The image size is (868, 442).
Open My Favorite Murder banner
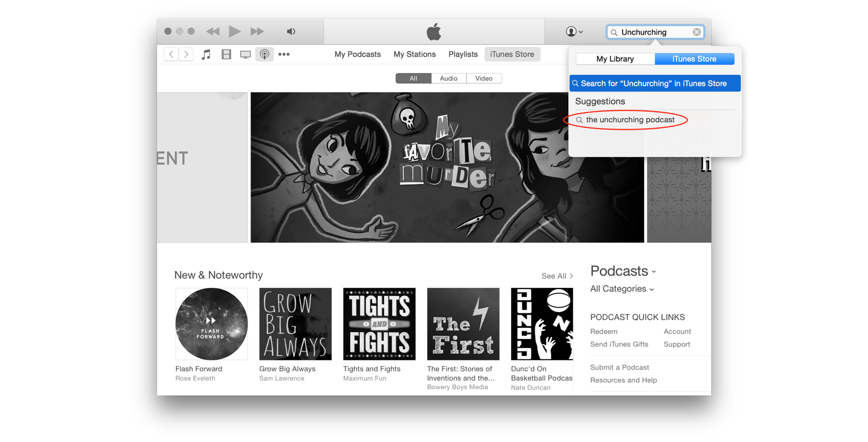[447, 167]
